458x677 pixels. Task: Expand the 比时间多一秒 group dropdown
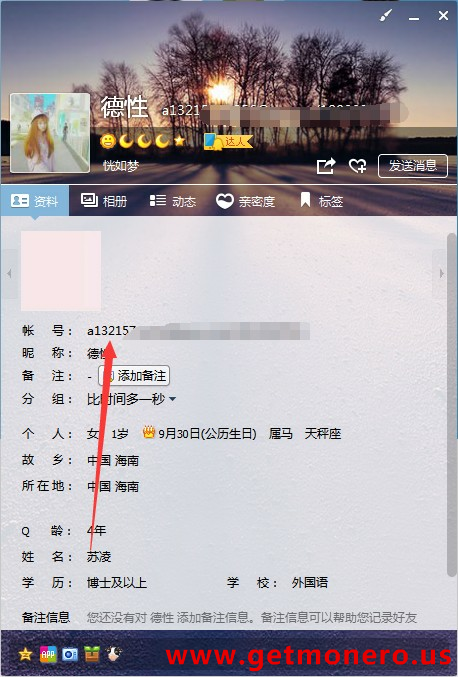173,399
